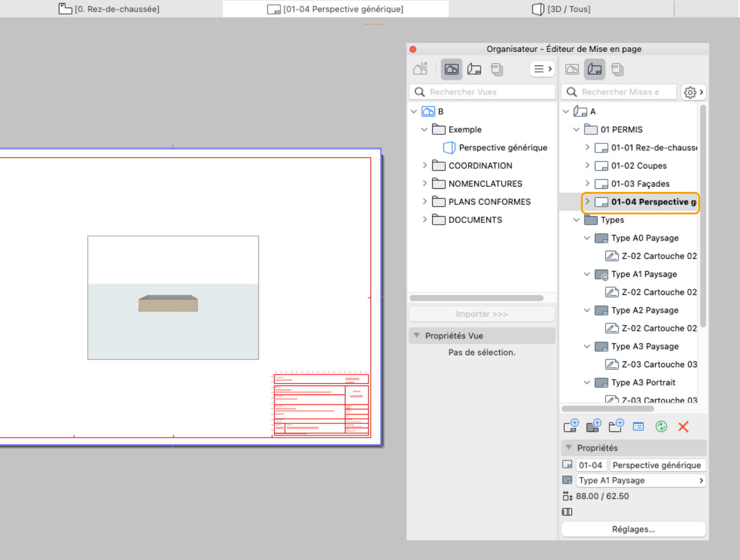Select Type A1 Paysage master layout

click(x=636, y=274)
